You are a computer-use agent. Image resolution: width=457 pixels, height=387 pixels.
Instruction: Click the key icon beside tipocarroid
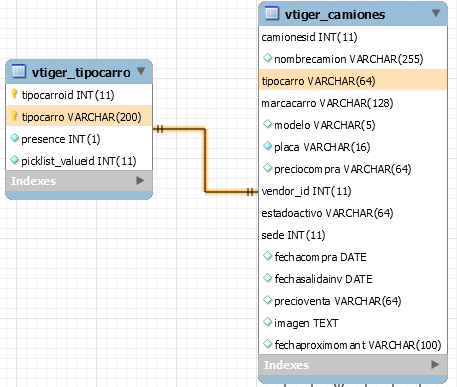pyautogui.click(x=14, y=94)
